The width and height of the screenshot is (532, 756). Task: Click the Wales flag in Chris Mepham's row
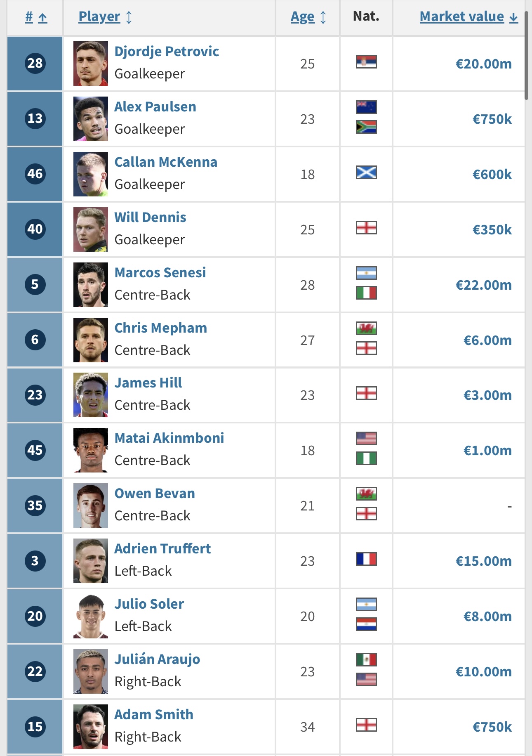coord(366,328)
